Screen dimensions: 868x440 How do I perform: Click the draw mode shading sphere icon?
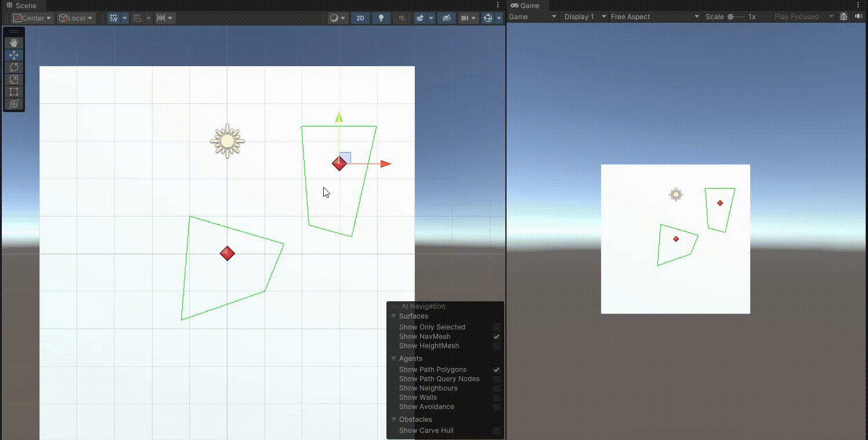[x=334, y=18]
